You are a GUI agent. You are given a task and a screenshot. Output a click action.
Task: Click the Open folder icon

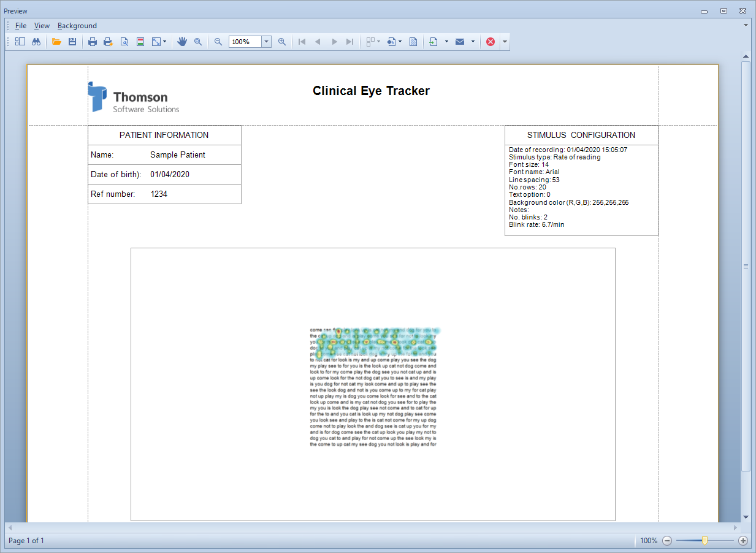(x=56, y=42)
